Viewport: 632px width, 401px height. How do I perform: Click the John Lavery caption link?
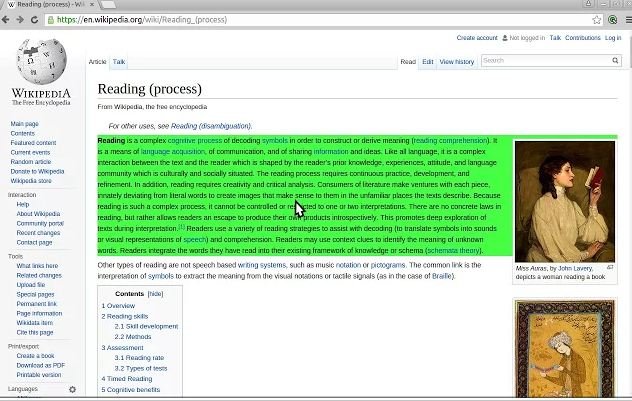(575, 268)
